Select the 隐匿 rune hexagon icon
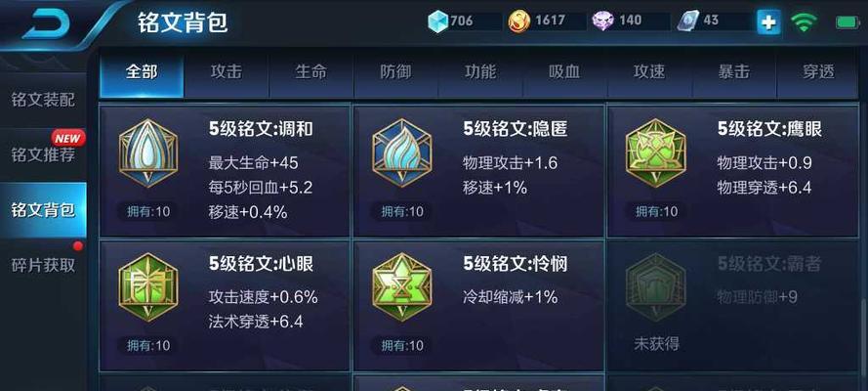The image size is (868, 391). [x=402, y=153]
